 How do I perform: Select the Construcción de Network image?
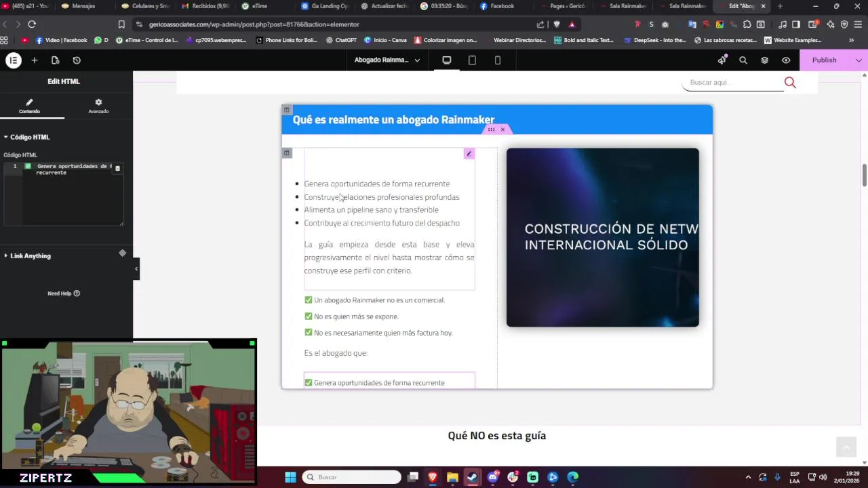pyautogui.click(x=603, y=237)
